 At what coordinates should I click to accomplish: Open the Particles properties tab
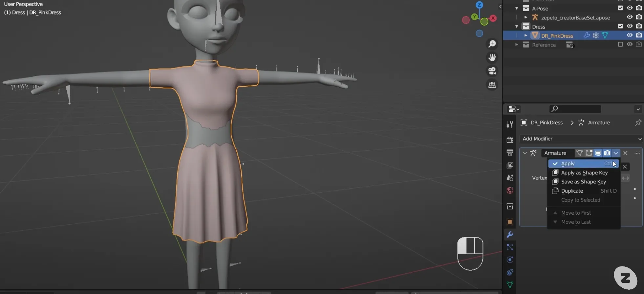click(x=510, y=247)
